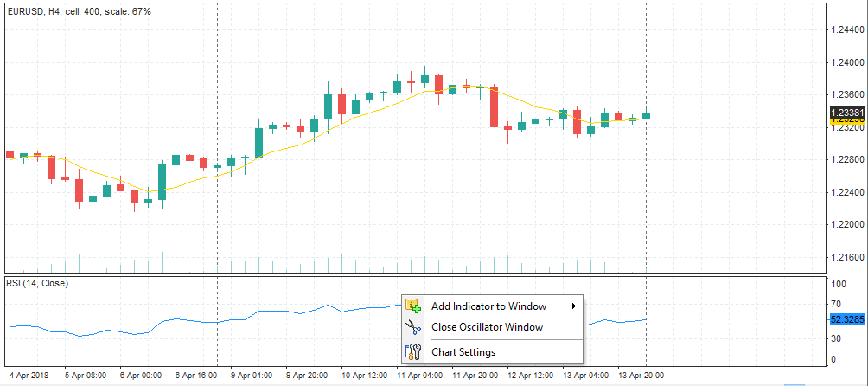Expand the Add Indicator to Window submenu arrow
868x386 pixels.
click(574, 306)
